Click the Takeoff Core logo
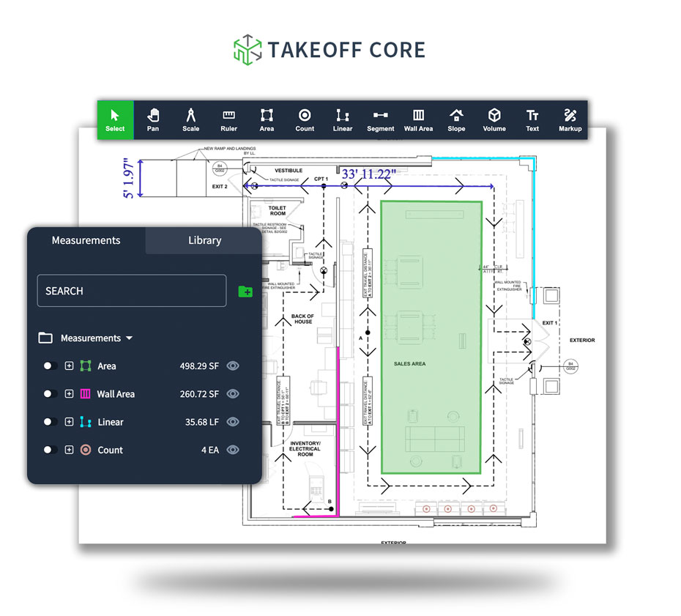681x616 pixels. [330, 50]
